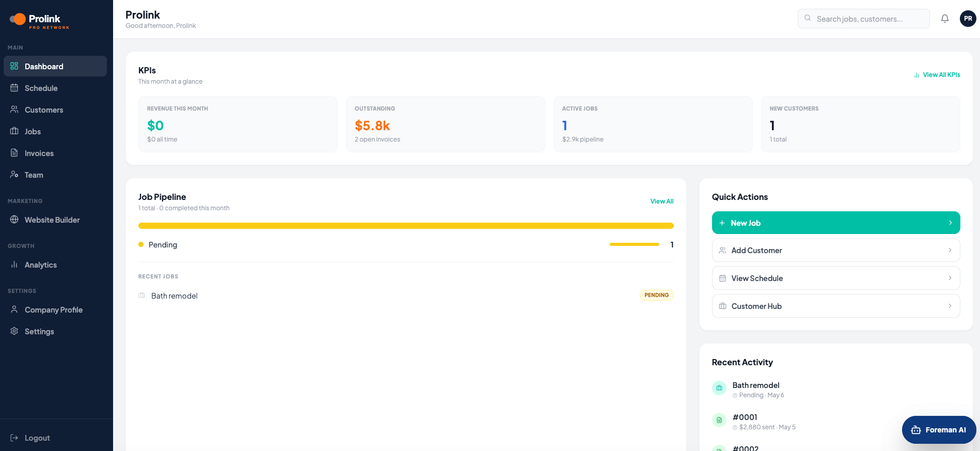Open Settings in the sidebar

(x=55, y=331)
